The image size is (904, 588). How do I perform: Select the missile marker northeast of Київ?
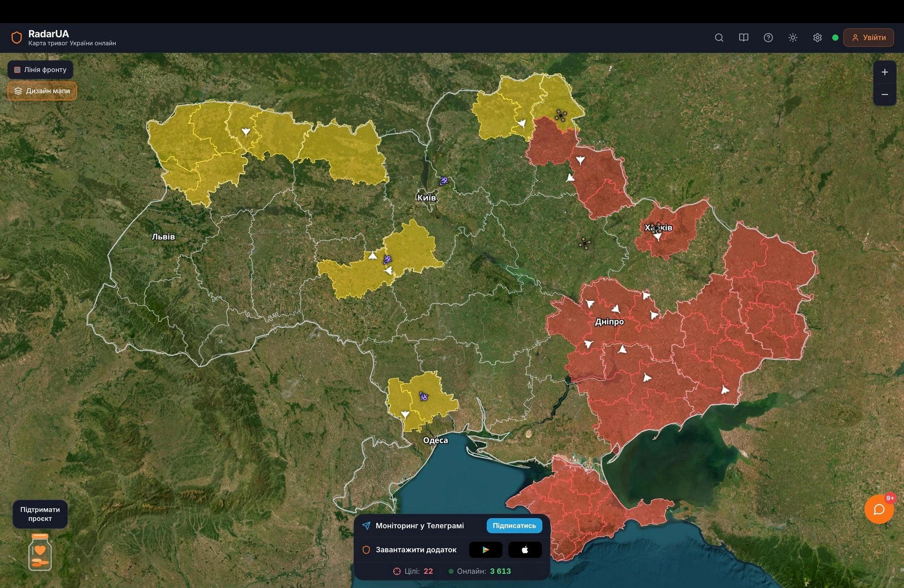(x=444, y=181)
